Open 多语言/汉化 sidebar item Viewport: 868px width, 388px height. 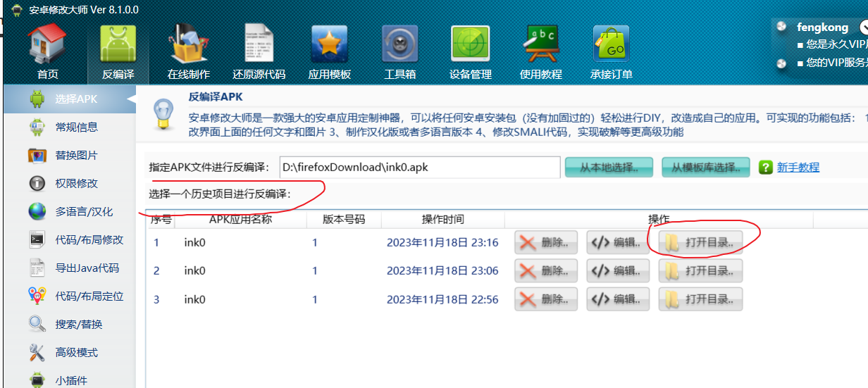coord(83,212)
